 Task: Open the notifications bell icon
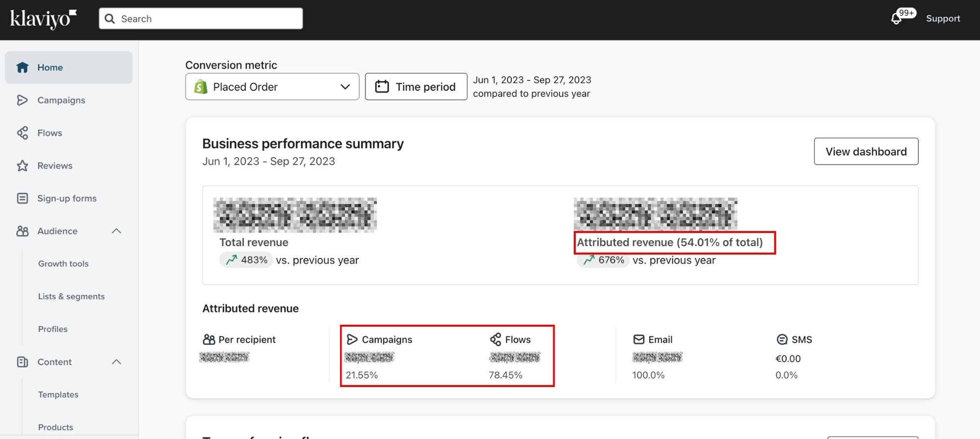[896, 19]
